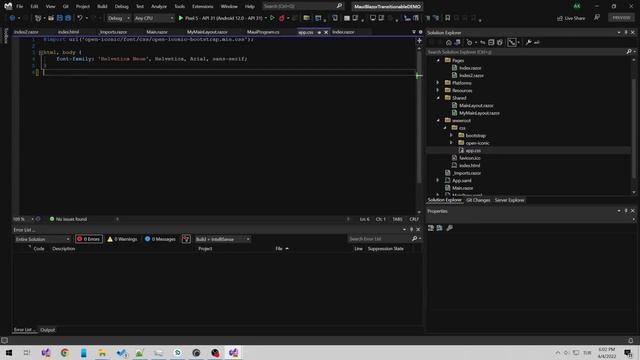Toggle the 0 Messages filter button
Screen dimensions: 640x360
click(x=160, y=239)
